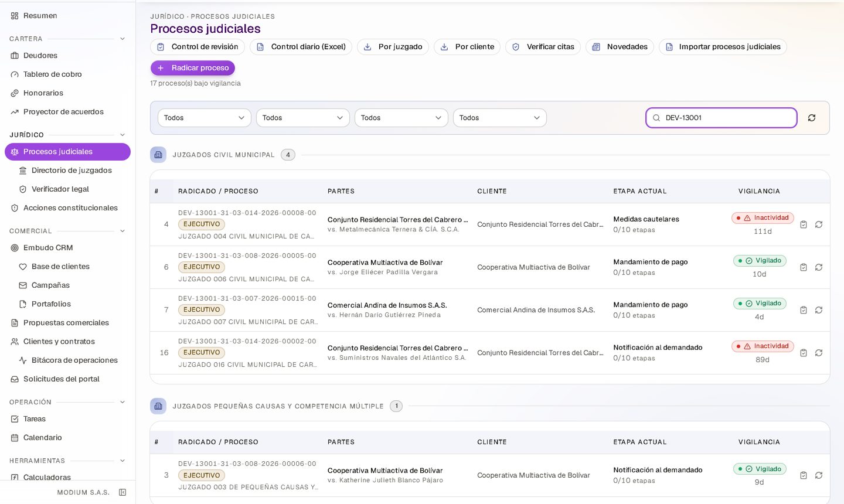
Task: Collapse sidebar via panel icon near MODIUM S.A.S.
Action: (x=122, y=492)
